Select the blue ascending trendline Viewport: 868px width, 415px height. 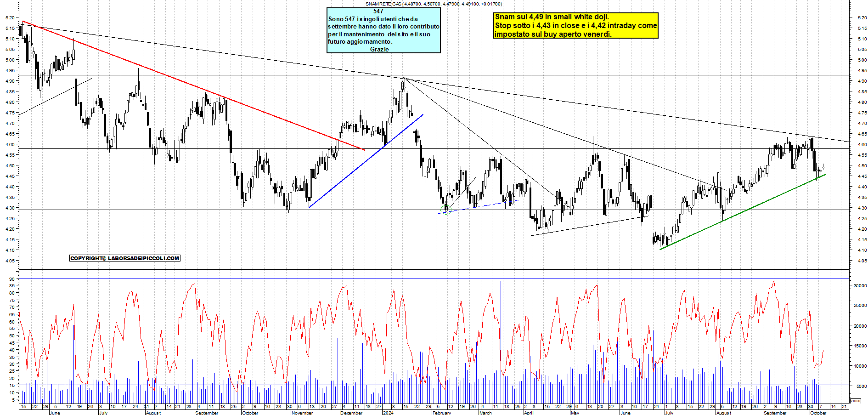pyautogui.click(x=366, y=161)
